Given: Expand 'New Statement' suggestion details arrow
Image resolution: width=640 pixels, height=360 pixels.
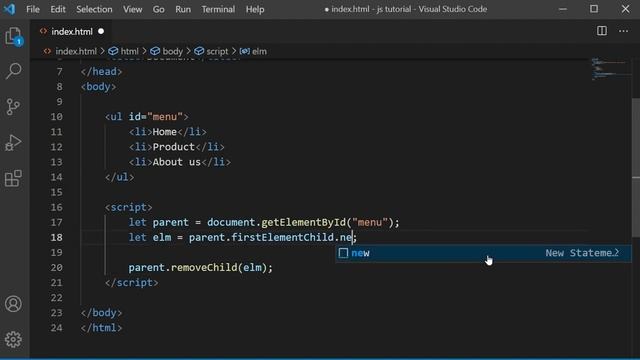Looking at the screenshot, I should 616,253.
